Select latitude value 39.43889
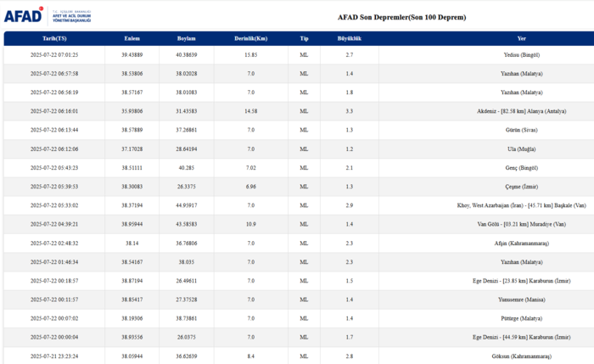The height and width of the screenshot is (364, 594). click(132, 55)
